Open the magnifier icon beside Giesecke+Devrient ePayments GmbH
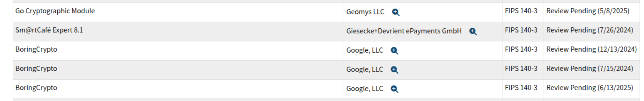 point(473,32)
